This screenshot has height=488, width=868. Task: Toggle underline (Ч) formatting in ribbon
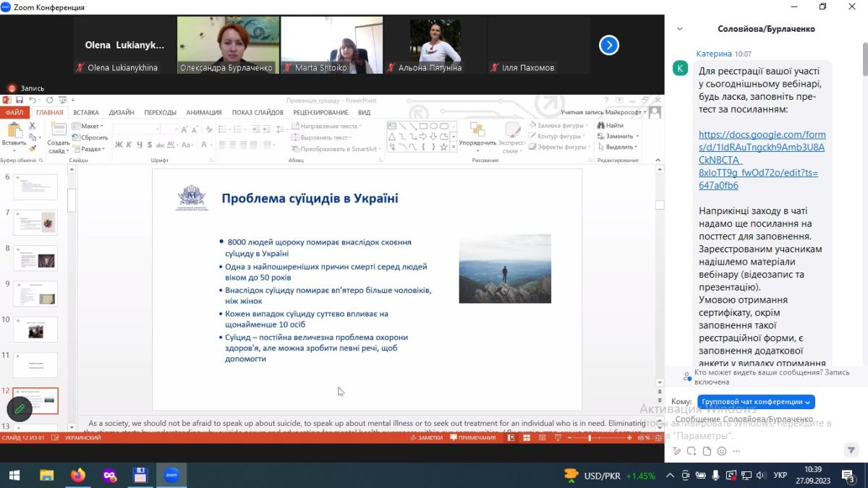pos(138,145)
